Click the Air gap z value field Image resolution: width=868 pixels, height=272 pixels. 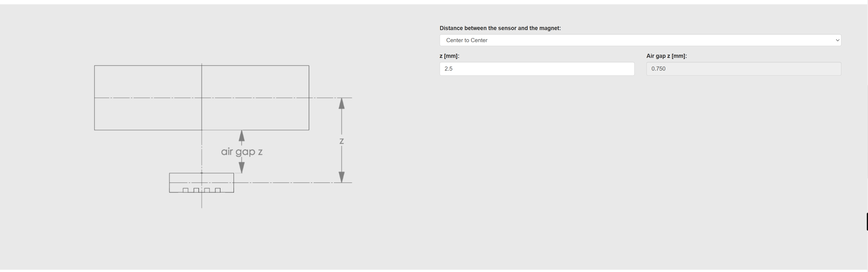point(744,69)
